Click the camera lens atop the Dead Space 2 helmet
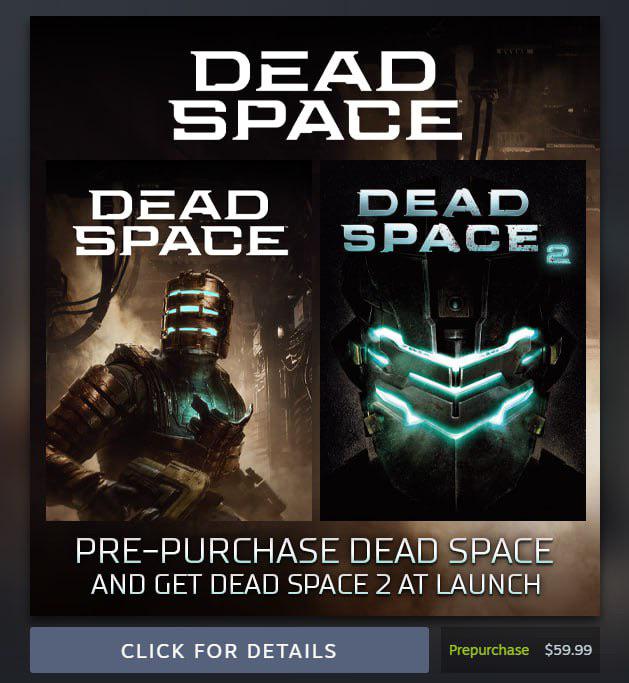 coord(455,302)
